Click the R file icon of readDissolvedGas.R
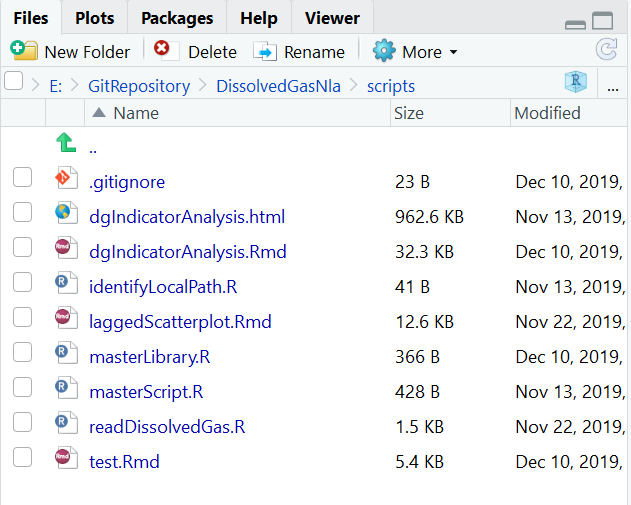Viewport: 631px width, 505px height. pyautogui.click(x=66, y=423)
